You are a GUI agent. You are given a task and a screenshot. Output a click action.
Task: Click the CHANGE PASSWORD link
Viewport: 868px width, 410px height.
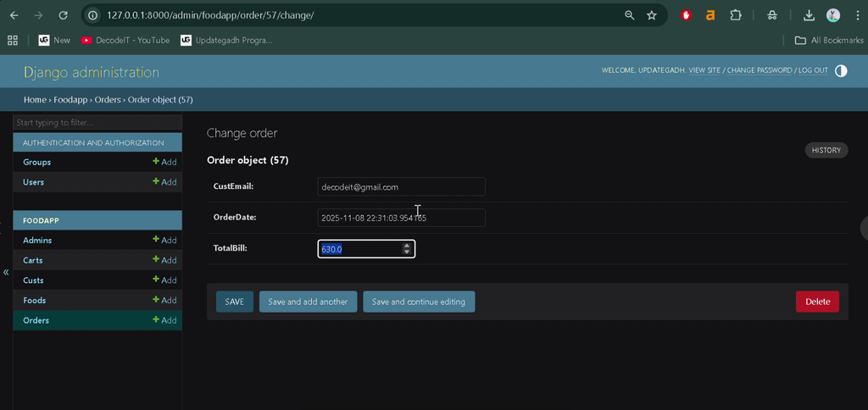759,70
